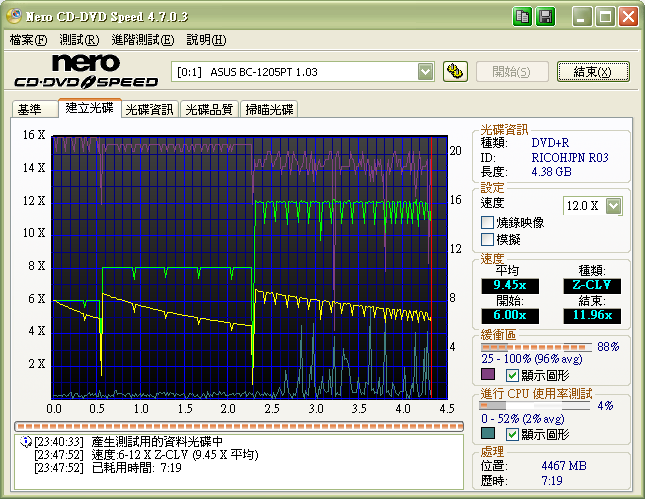Click the DVD+R disc type value
The height and width of the screenshot is (499, 645).
click(550, 143)
